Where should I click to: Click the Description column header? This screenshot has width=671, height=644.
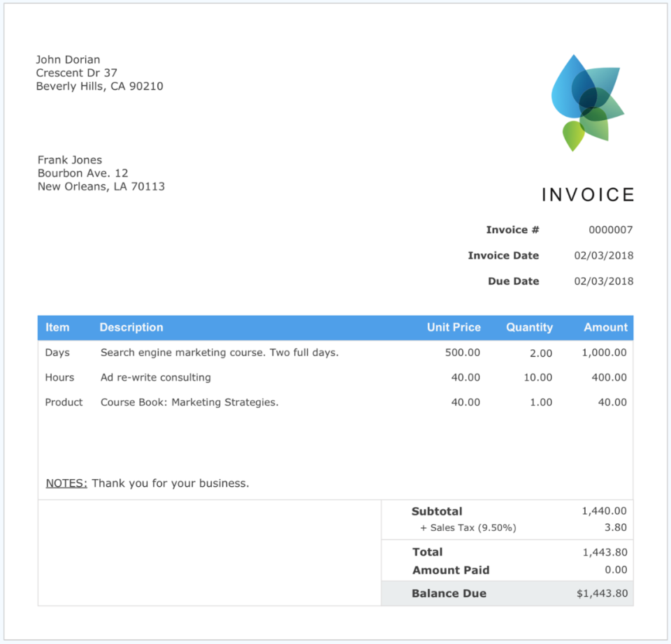point(131,327)
